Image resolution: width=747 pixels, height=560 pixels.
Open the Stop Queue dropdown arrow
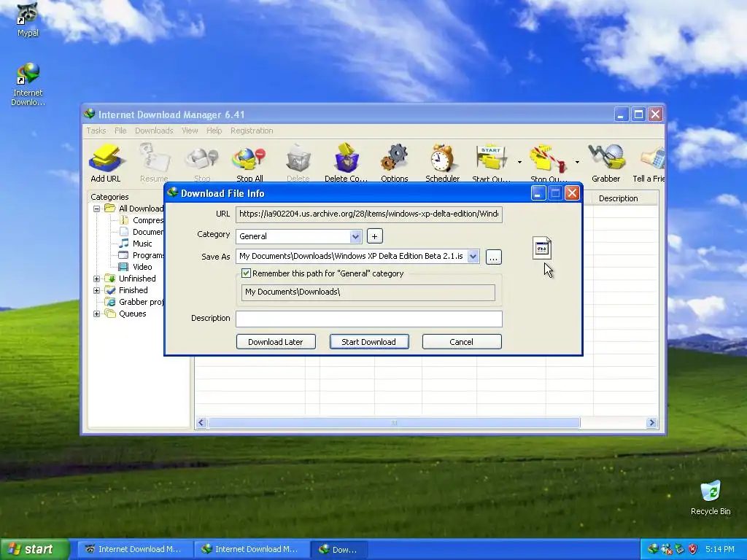[x=577, y=163]
